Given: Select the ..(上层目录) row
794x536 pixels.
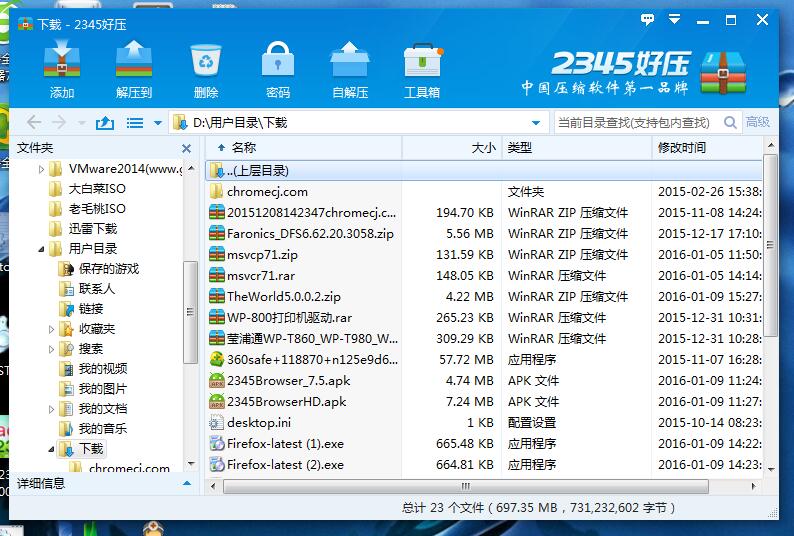Looking at the screenshot, I should [x=484, y=171].
